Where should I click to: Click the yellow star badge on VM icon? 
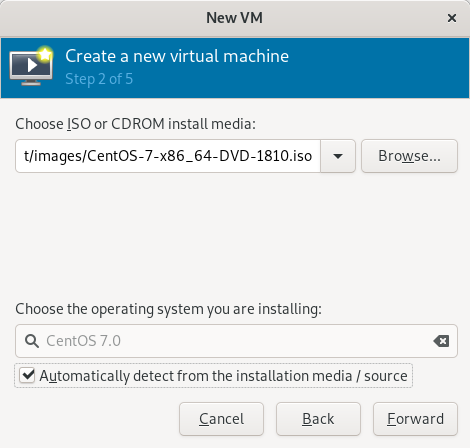45,54
